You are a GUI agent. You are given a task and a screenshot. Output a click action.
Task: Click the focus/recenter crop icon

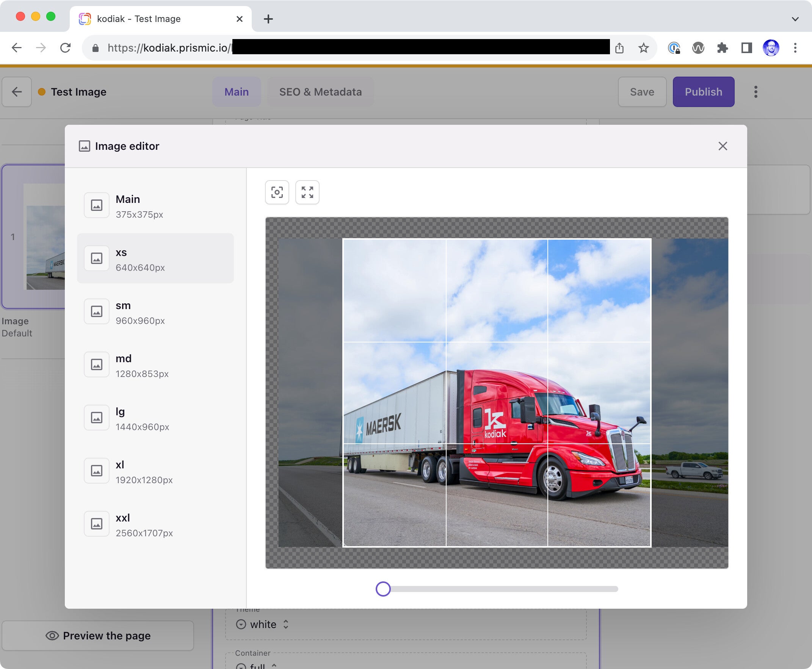tap(277, 192)
